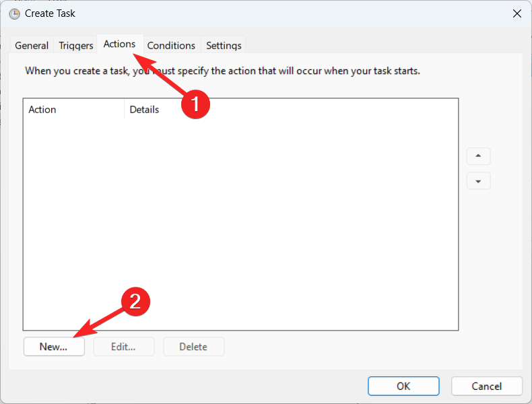
Task: Click the red numbered circle 1 marker
Action: (195, 104)
